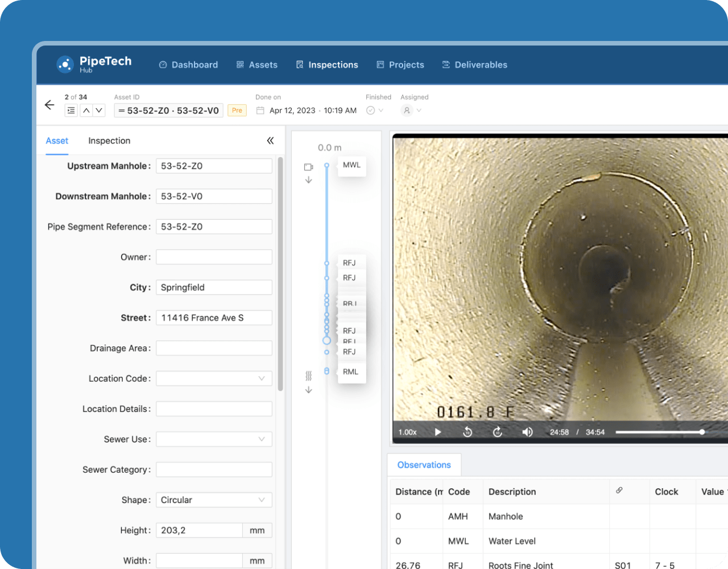Click the City input field
Viewport: 728px width, 569px height.
(x=214, y=287)
